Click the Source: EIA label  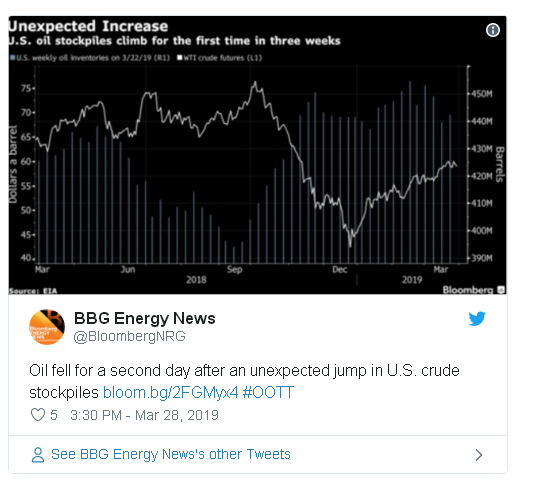(33, 291)
